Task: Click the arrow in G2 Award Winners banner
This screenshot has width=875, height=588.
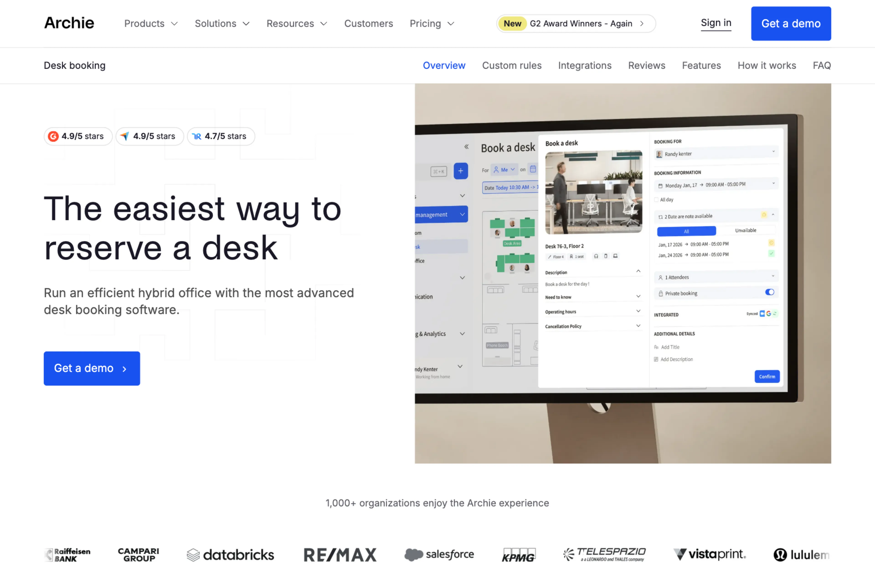Action: pos(642,24)
